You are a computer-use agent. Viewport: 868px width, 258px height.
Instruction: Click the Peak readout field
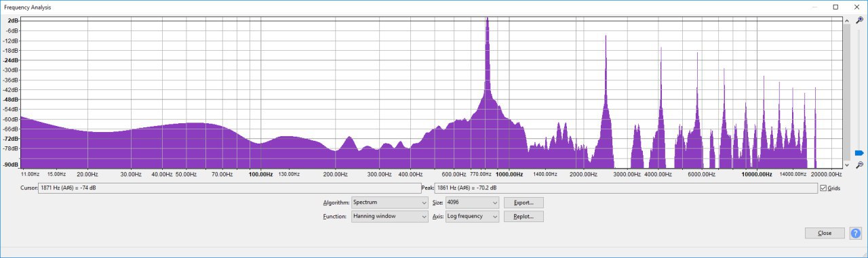coord(625,188)
